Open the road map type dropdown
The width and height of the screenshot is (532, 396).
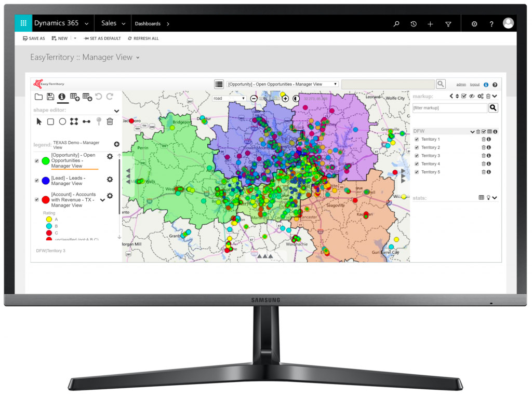[229, 98]
